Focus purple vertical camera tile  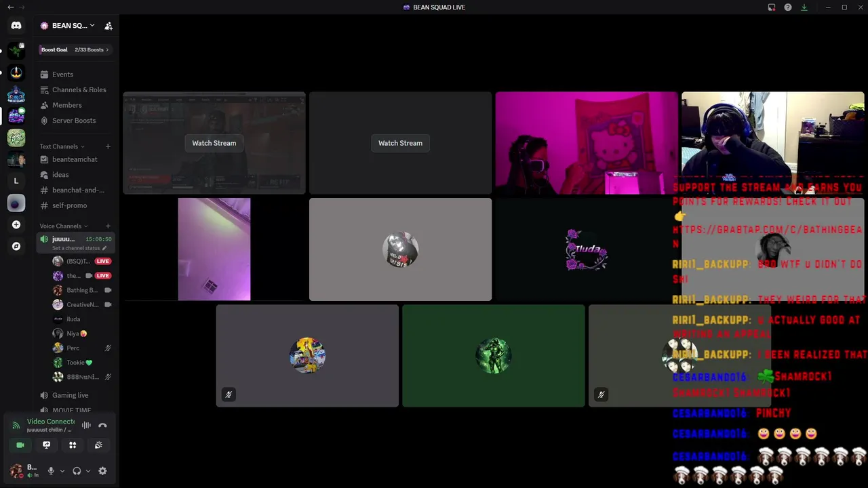(214, 249)
